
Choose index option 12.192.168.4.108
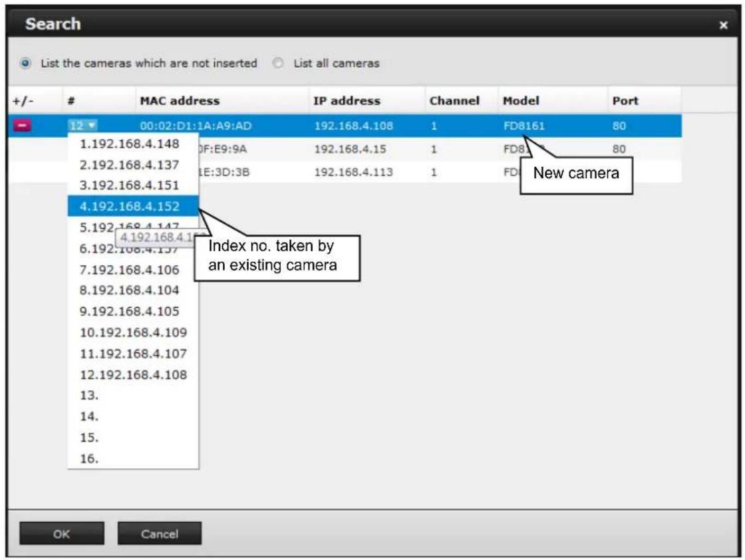coord(133,374)
